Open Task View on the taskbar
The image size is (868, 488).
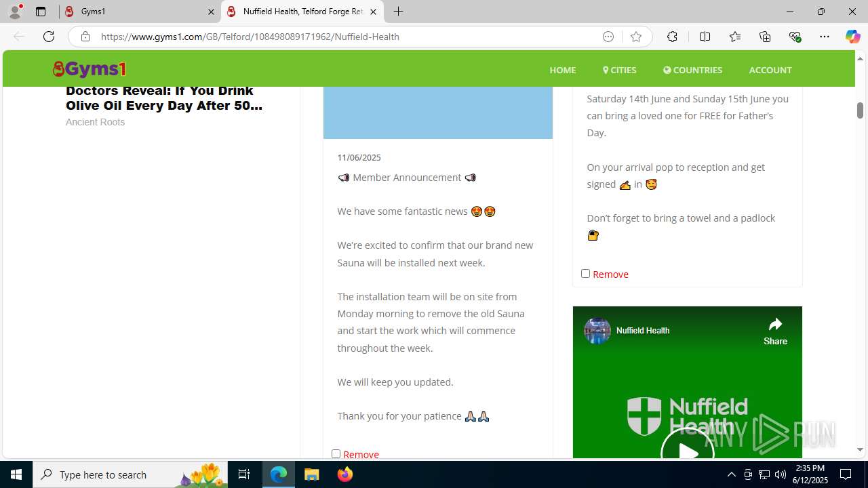tap(244, 474)
